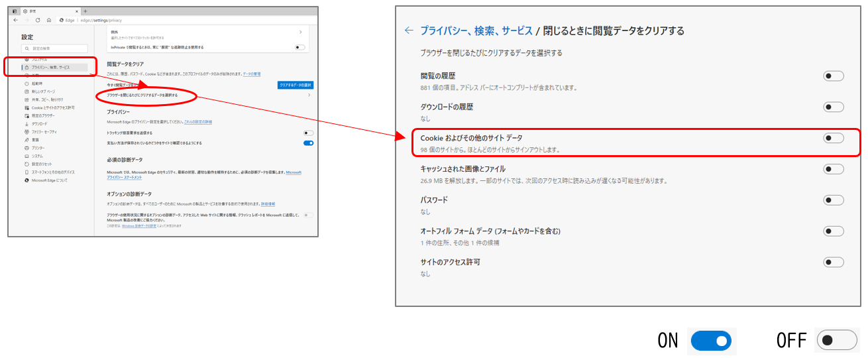
Task: Click the クリアするデータの選択 button
Action: coord(296,85)
